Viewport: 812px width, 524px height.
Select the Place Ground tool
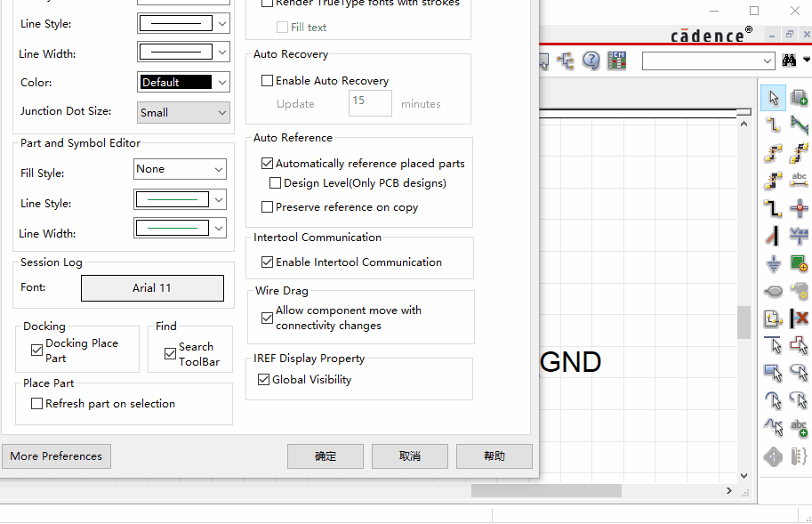pos(773,264)
